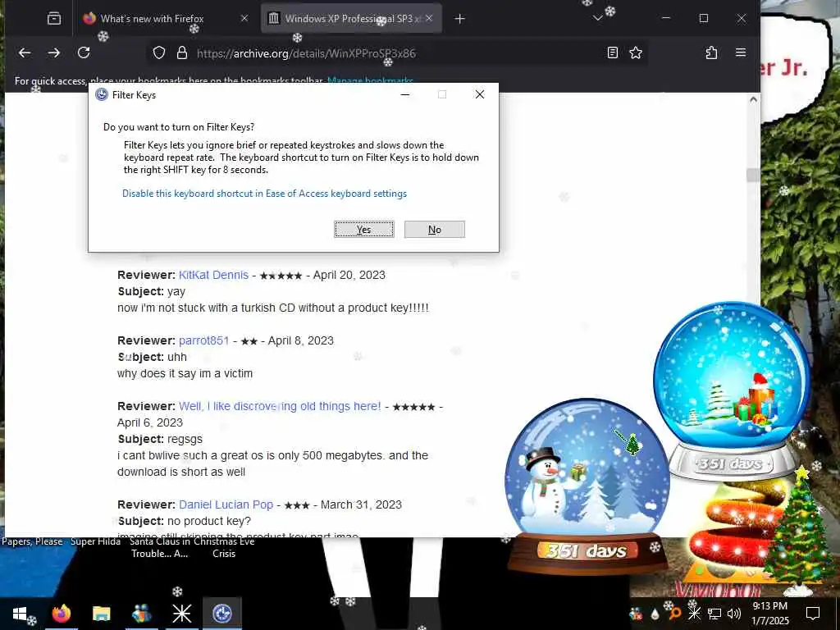This screenshot has width=840, height=630.
Task: Click the Manage bookmarks link
Action: point(370,81)
